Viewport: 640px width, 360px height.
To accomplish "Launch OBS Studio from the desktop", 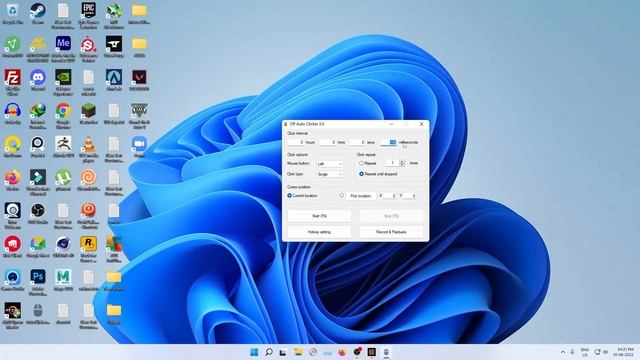I will pos(38,214).
